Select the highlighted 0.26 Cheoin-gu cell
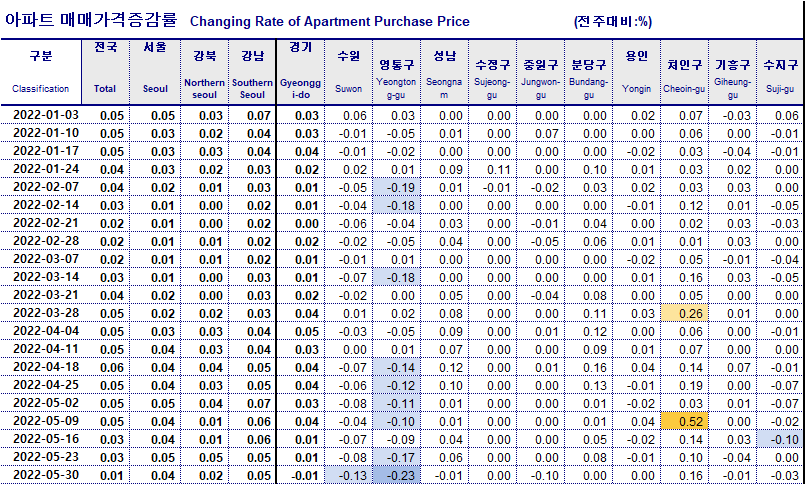This screenshot has width=805, height=484. (x=684, y=313)
